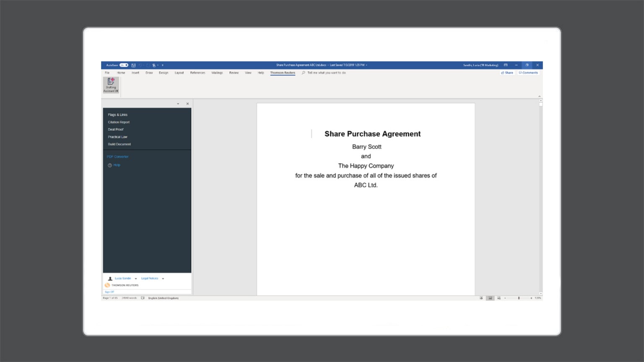Open the PDF Converter
The height and width of the screenshot is (362, 644).
(x=118, y=156)
